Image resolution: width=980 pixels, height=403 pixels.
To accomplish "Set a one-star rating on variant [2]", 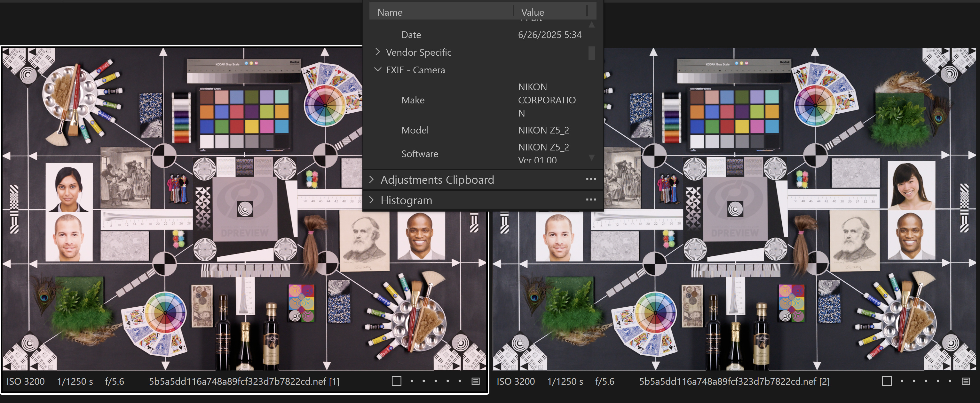I will tap(902, 381).
